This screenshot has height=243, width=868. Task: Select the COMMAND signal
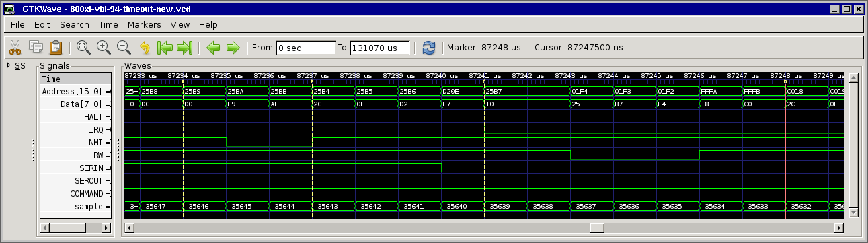point(76,194)
